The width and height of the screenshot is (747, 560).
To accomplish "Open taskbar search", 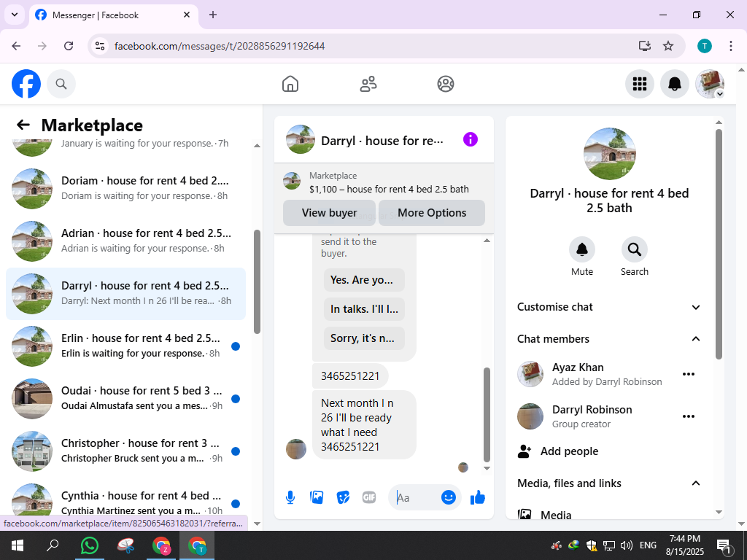I will (53, 545).
